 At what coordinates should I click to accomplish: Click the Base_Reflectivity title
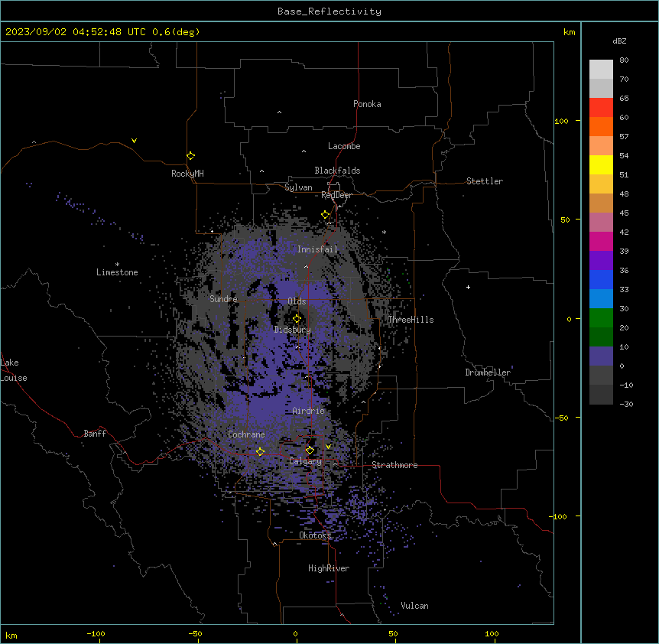(329, 11)
